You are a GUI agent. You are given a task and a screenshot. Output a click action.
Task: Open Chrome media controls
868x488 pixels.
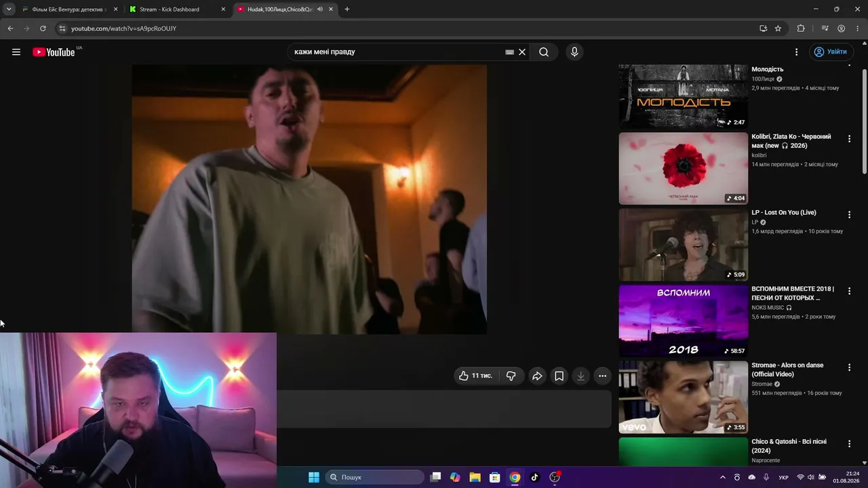[x=825, y=28]
